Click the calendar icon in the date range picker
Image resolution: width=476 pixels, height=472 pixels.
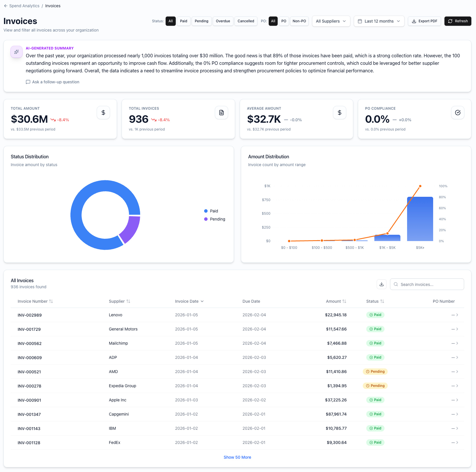(x=360, y=21)
